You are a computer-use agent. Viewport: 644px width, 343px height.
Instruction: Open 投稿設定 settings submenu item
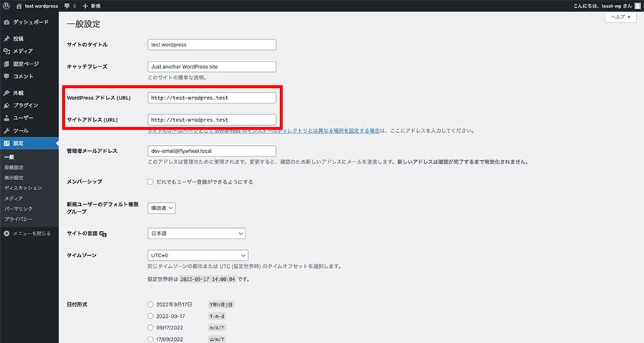pos(14,167)
